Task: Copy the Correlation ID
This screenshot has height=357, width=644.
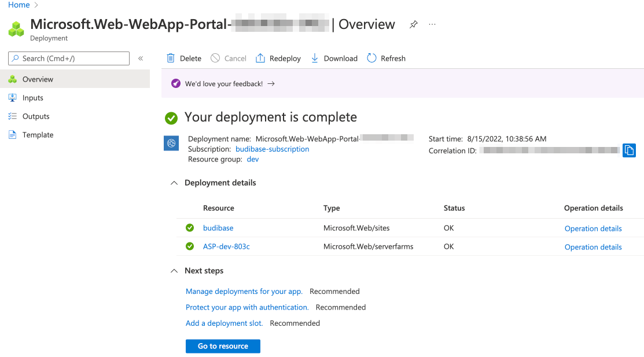Action: (x=629, y=150)
